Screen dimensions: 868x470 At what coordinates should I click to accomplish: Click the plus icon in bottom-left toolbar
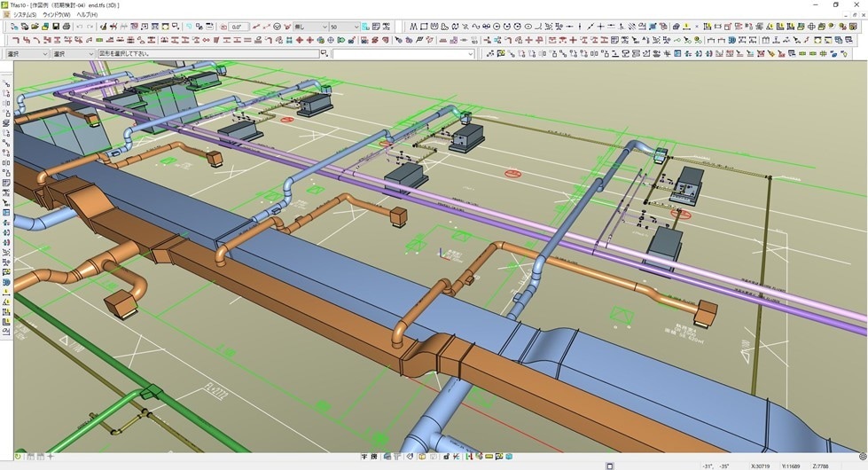pos(51,457)
